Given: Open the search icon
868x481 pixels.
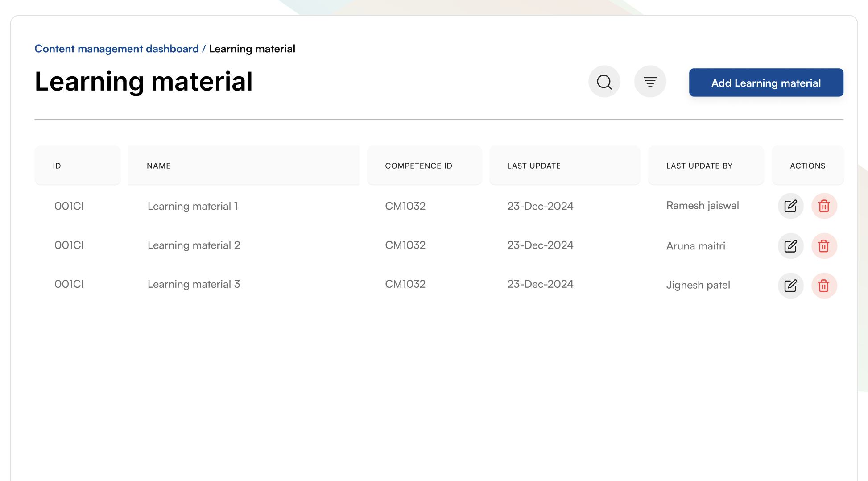Looking at the screenshot, I should click(x=604, y=82).
